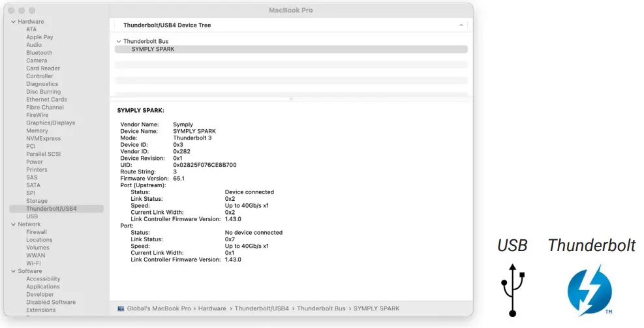644x328 pixels.
Task: Open SPI in the sidebar
Action: (31, 194)
